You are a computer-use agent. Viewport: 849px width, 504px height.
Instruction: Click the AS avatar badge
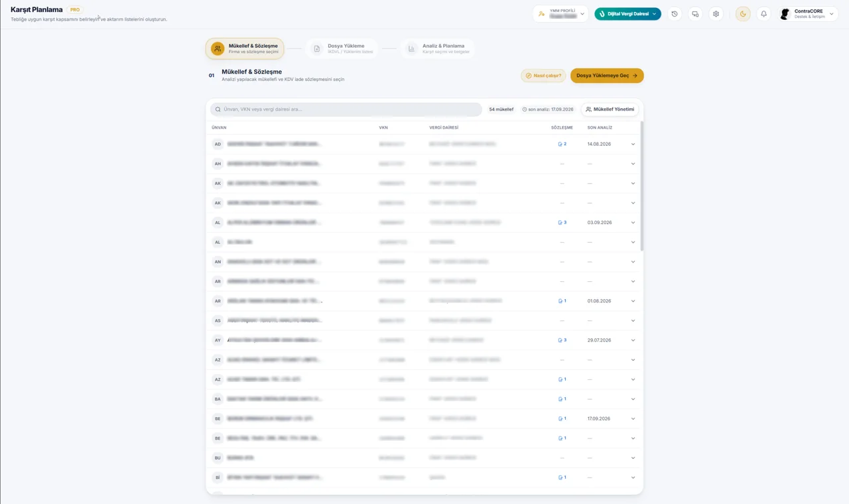218,321
